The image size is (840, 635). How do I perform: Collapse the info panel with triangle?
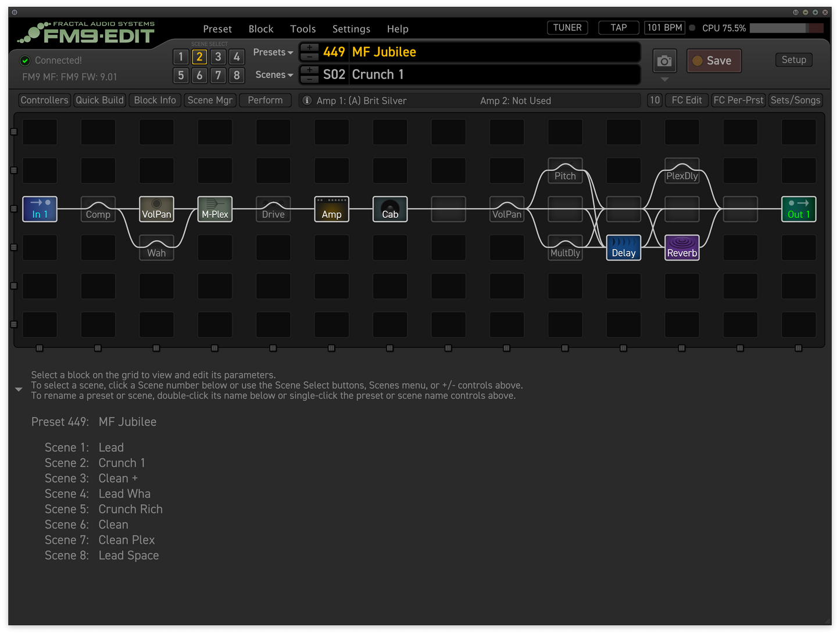pos(19,389)
